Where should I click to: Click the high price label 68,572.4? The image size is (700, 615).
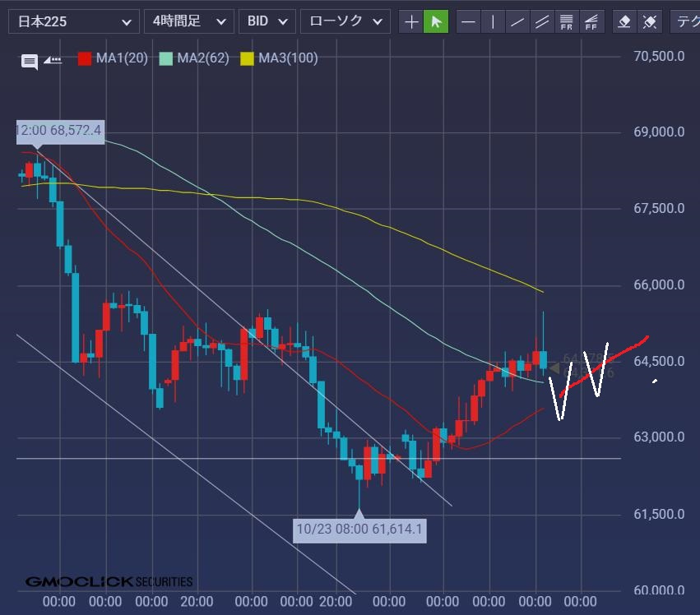(60, 131)
